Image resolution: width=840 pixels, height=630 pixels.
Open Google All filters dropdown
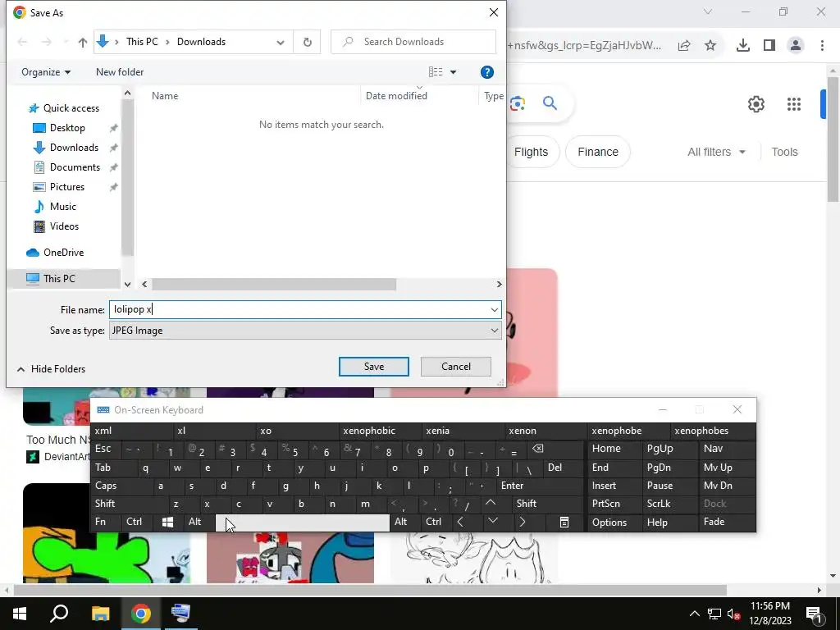point(715,152)
